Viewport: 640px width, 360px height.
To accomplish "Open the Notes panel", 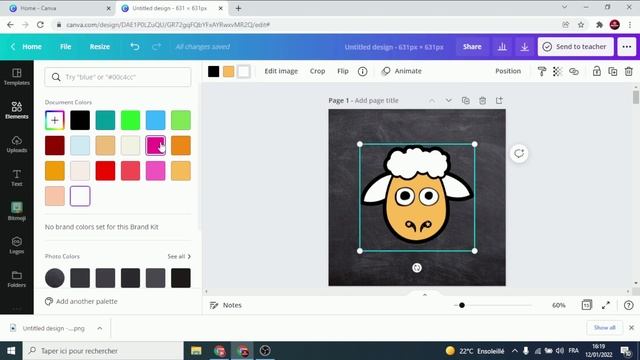I will coord(226,305).
